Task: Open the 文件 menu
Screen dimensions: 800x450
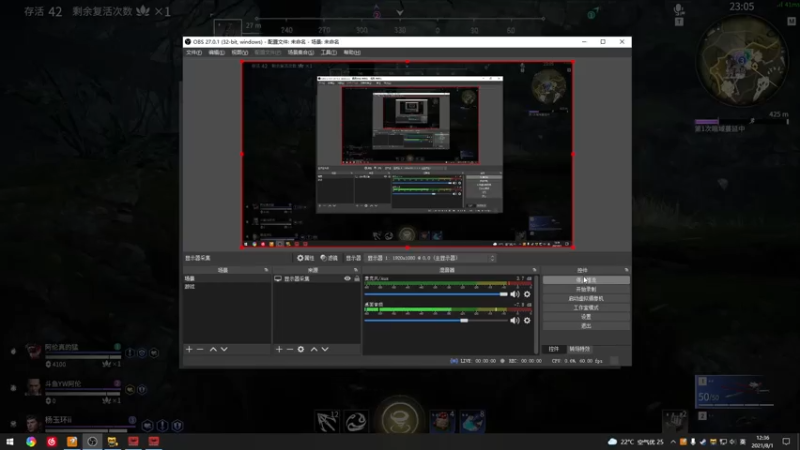Action: click(x=194, y=53)
